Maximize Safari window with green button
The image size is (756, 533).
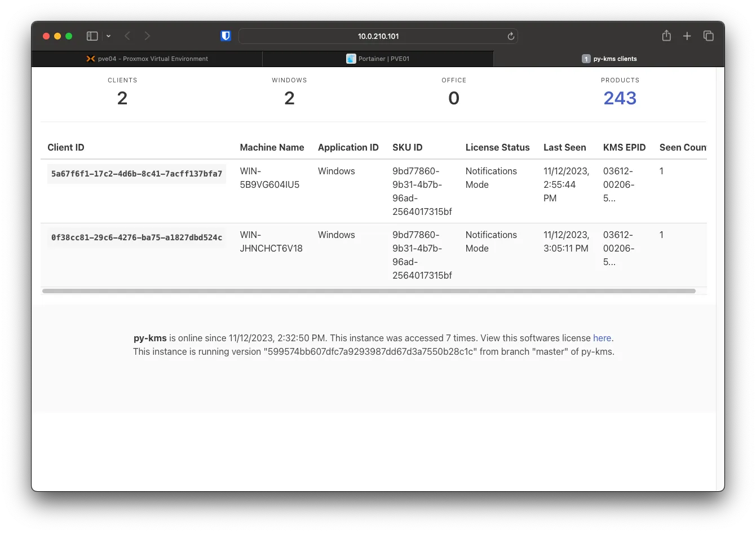[x=69, y=36]
